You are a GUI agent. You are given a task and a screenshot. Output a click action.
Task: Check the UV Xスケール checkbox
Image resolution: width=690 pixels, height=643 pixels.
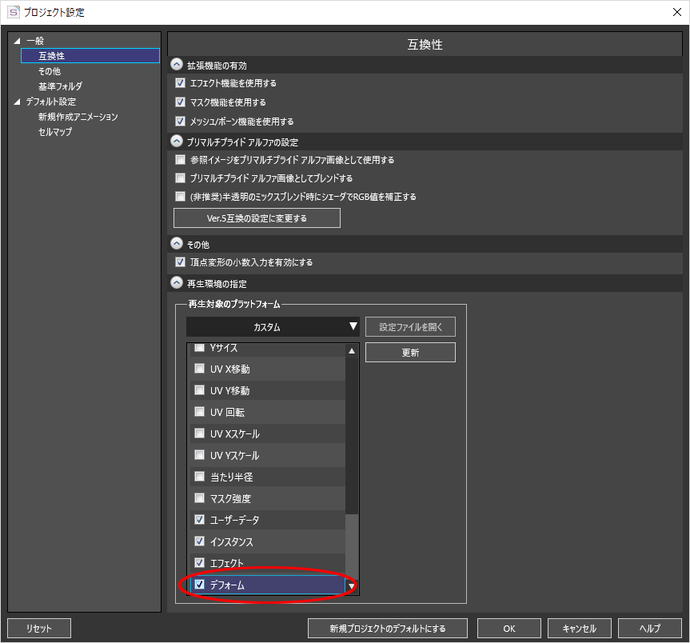coord(199,433)
